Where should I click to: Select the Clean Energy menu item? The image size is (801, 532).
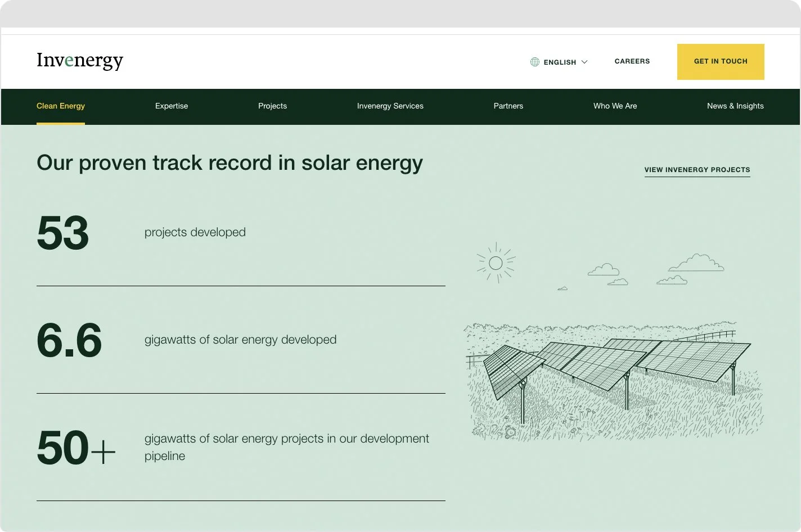pyautogui.click(x=61, y=106)
